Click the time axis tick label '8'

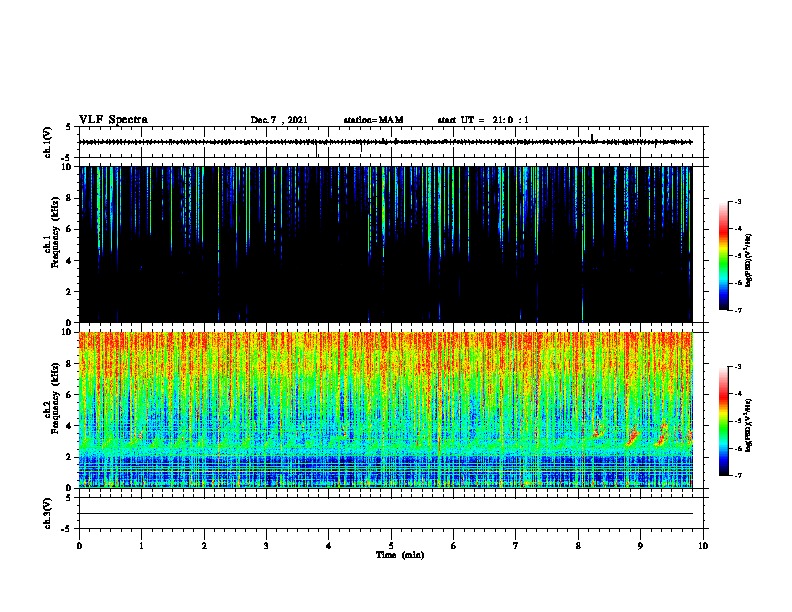pyautogui.click(x=578, y=546)
